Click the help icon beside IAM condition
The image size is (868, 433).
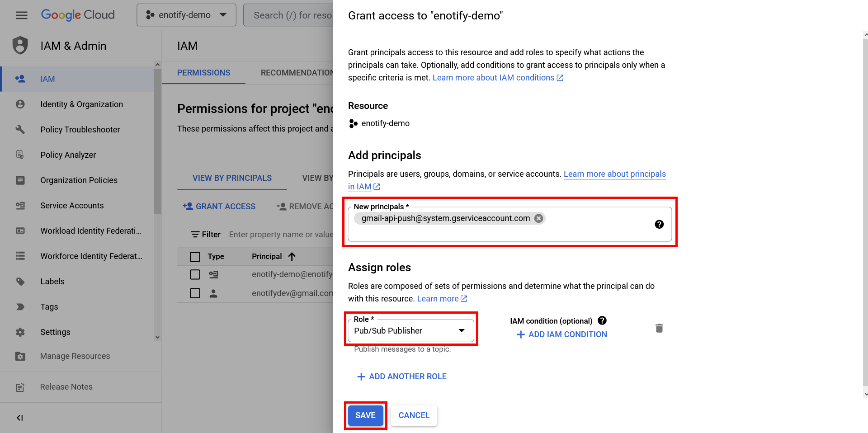pyautogui.click(x=602, y=320)
